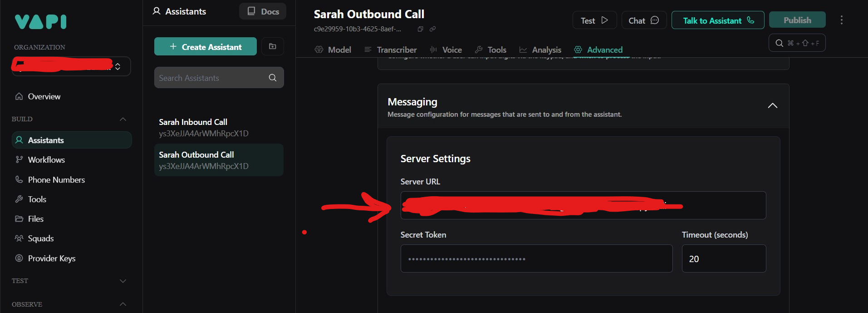The width and height of the screenshot is (868, 313).
Task: Open the Tools tab
Action: 490,50
